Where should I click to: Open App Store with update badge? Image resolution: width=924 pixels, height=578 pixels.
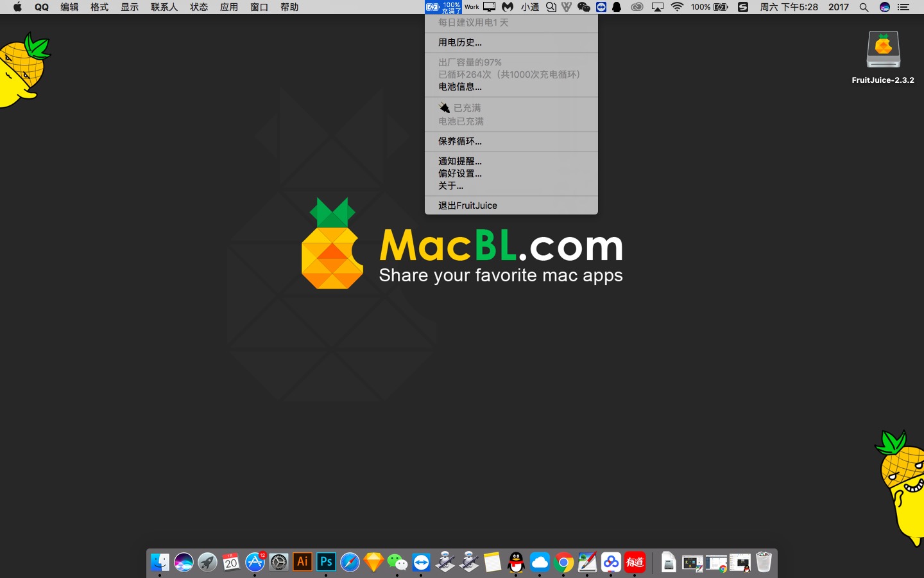coord(255,563)
